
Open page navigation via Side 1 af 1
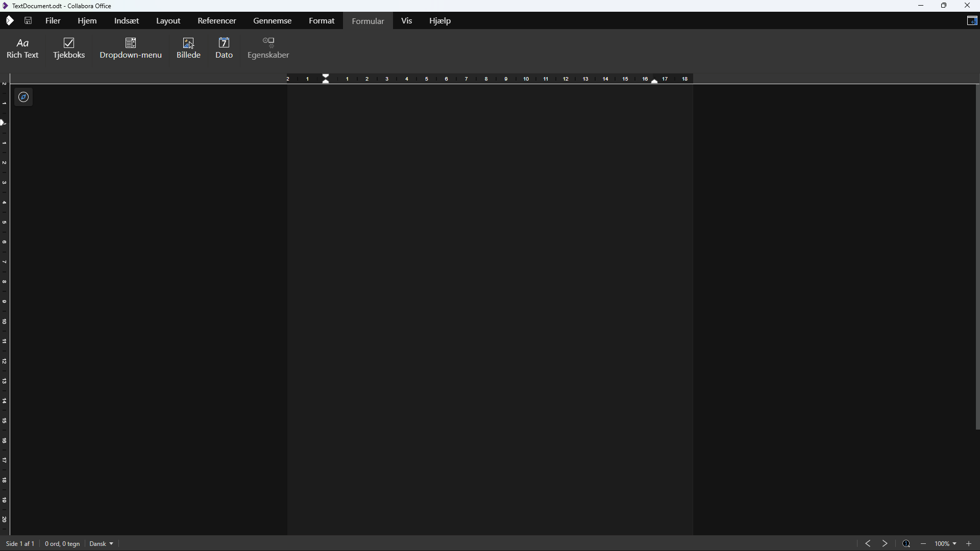click(20, 543)
